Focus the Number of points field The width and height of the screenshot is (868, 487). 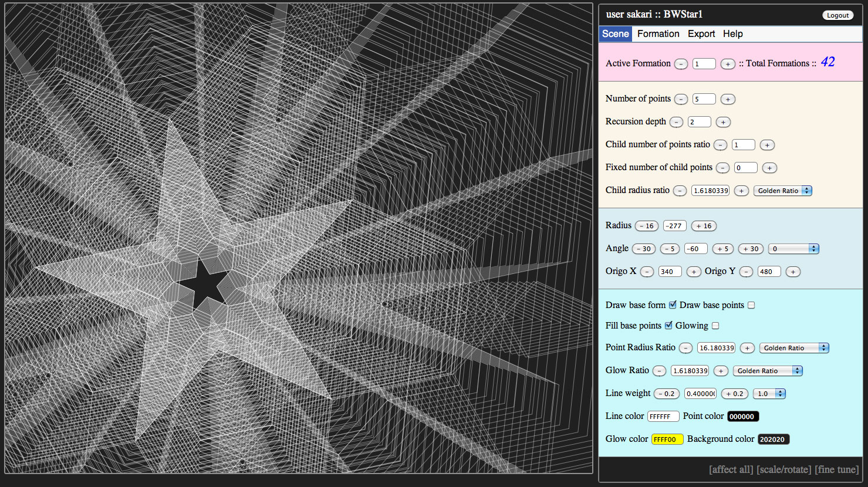pyautogui.click(x=704, y=99)
